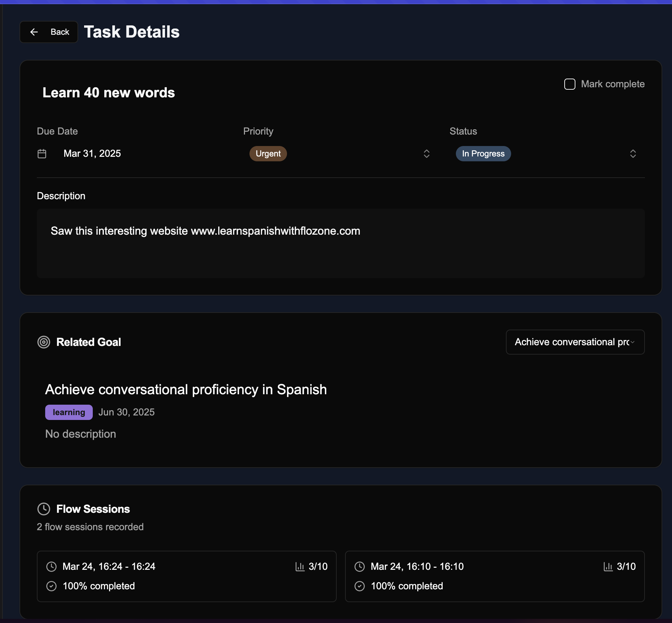Click the clock icon beside Flow Sessions

point(44,509)
